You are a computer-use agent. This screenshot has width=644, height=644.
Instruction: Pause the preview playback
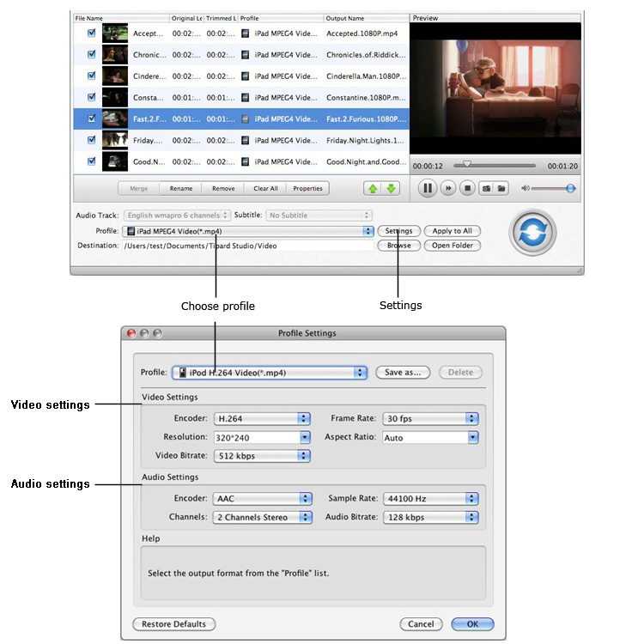point(427,188)
